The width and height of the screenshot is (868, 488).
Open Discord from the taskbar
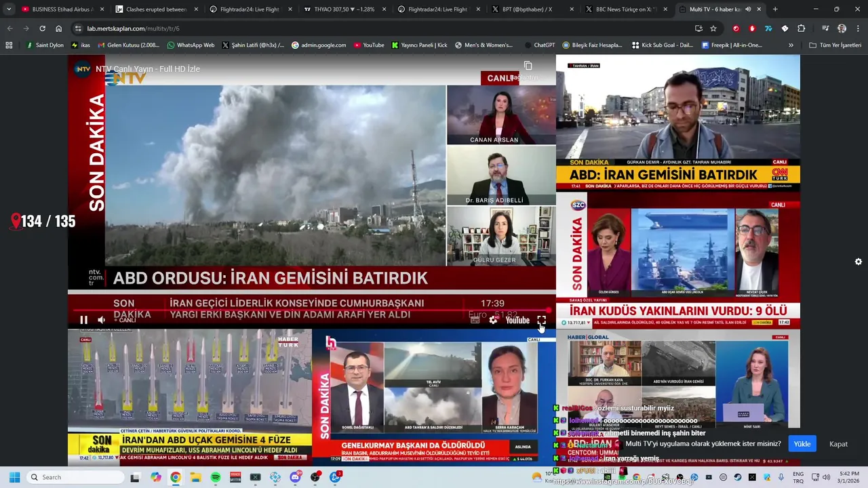(x=295, y=477)
